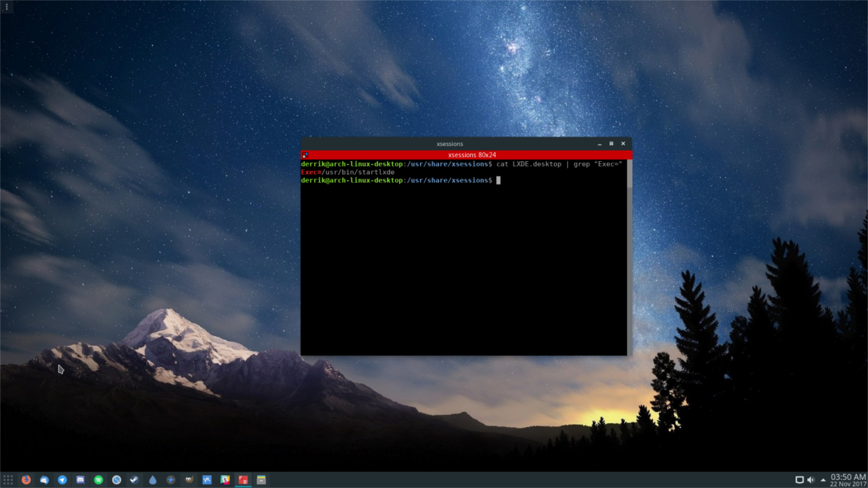868x488 pixels.
Task: Open Spotify from the taskbar
Action: click(x=98, y=479)
